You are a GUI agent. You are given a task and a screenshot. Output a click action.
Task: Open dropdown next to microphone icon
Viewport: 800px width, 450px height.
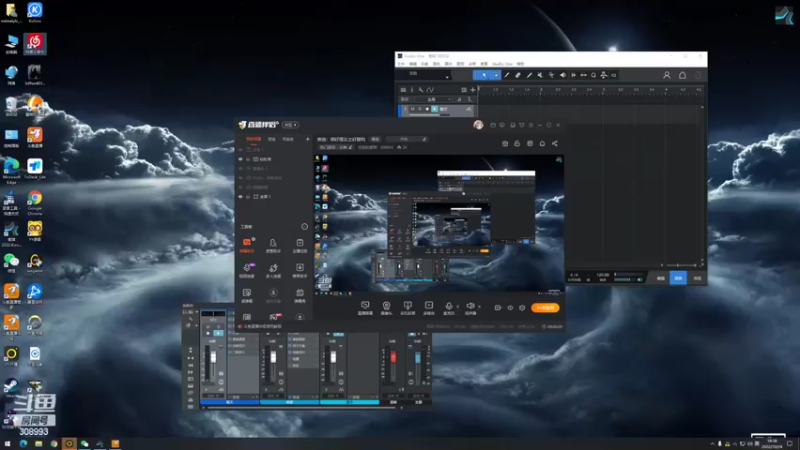(x=457, y=307)
